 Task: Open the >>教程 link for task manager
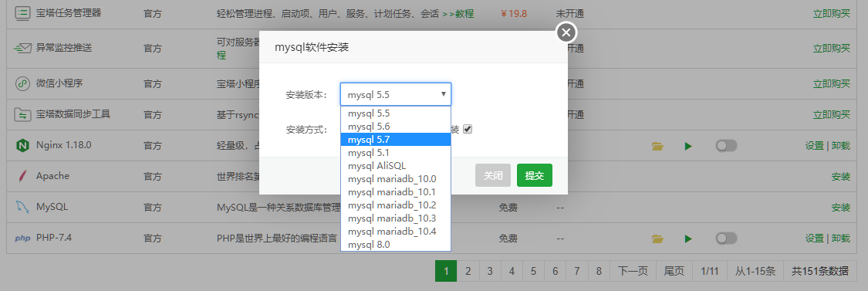(458, 14)
